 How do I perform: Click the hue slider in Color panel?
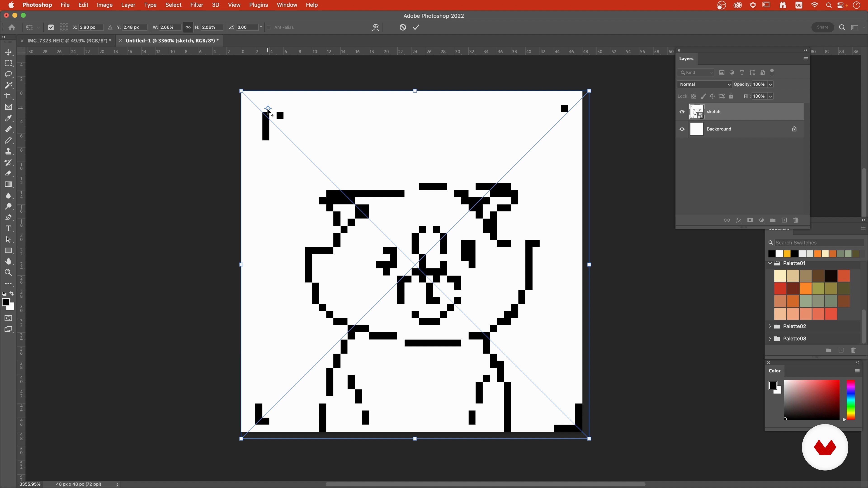[x=851, y=400]
